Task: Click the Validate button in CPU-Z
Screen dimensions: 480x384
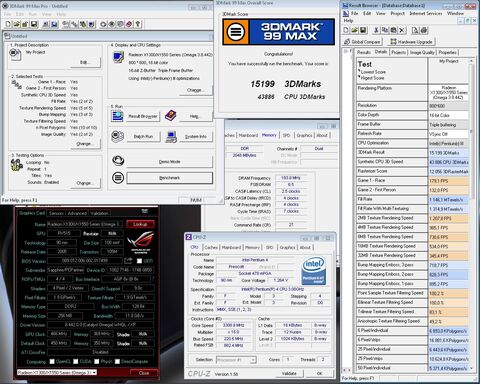Action: pyautogui.click(x=289, y=373)
